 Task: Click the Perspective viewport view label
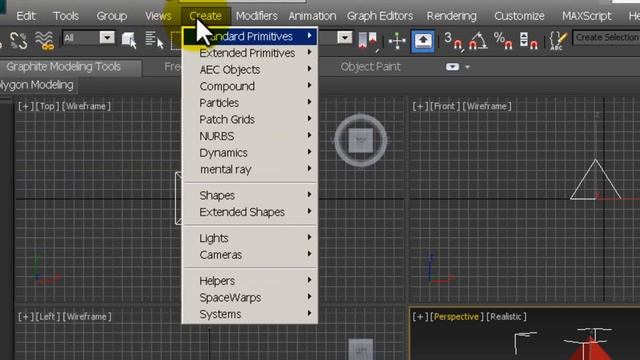click(456, 317)
